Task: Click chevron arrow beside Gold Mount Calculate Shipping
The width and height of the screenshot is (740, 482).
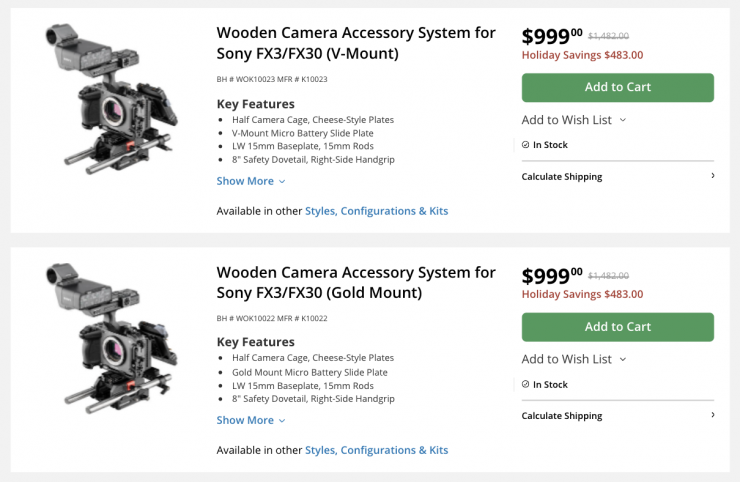Action: pyautogui.click(x=713, y=415)
